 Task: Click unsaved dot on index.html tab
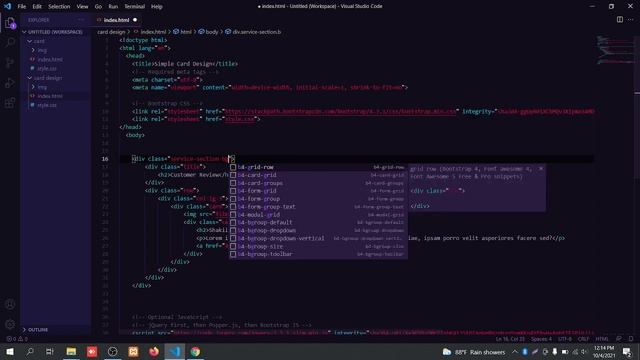(135, 20)
